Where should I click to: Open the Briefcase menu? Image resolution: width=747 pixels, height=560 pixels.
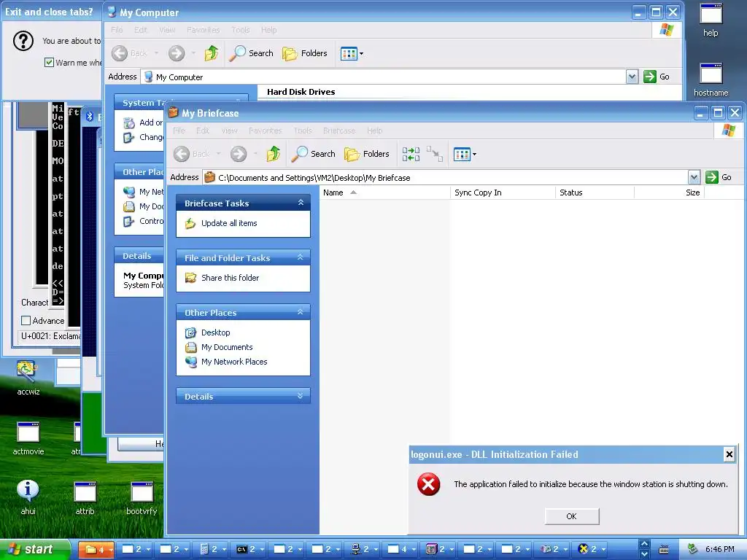(x=339, y=131)
